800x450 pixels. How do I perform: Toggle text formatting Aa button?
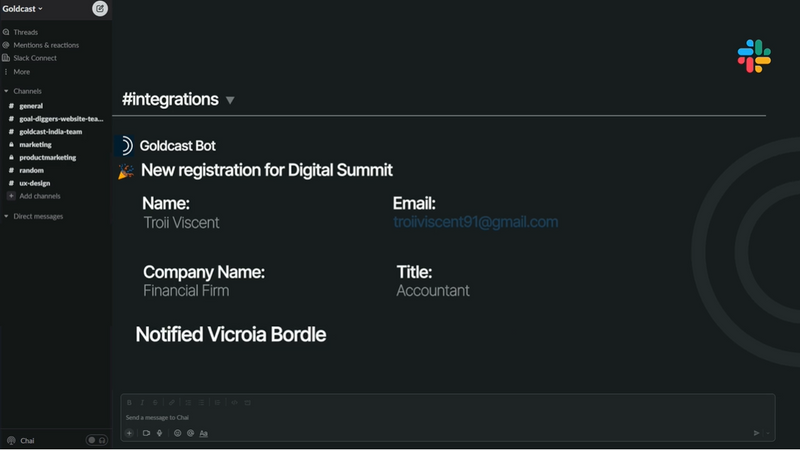pyautogui.click(x=204, y=433)
